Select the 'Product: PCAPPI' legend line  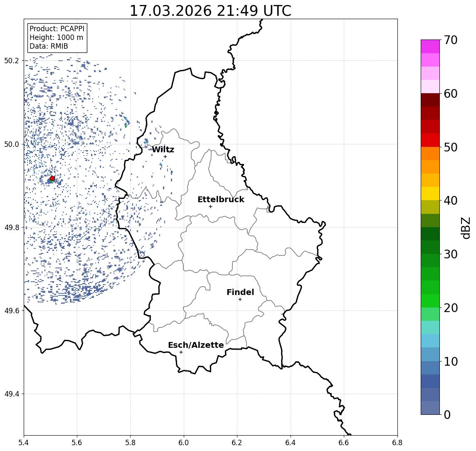pyautogui.click(x=57, y=29)
